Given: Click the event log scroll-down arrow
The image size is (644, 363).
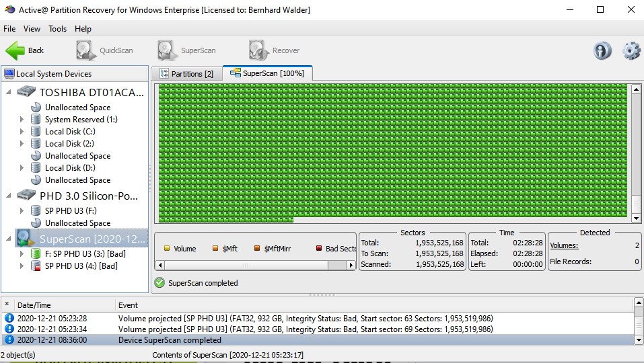Looking at the screenshot, I should [639, 339].
